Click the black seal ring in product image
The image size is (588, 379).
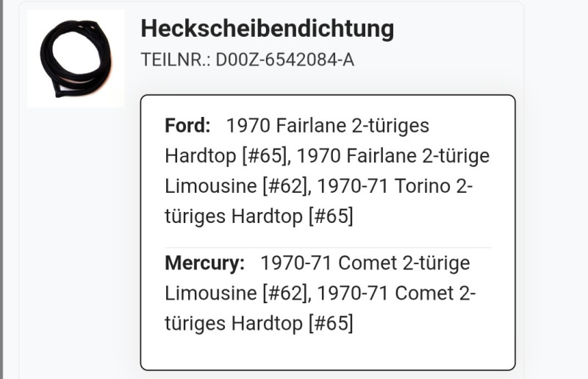coord(76,59)
